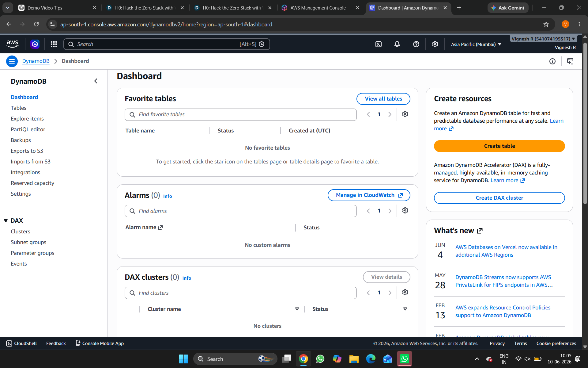Screen dimensions: 588x368
Task: Open Microsoft Edge from the taskbar
Action: [371, 359]
